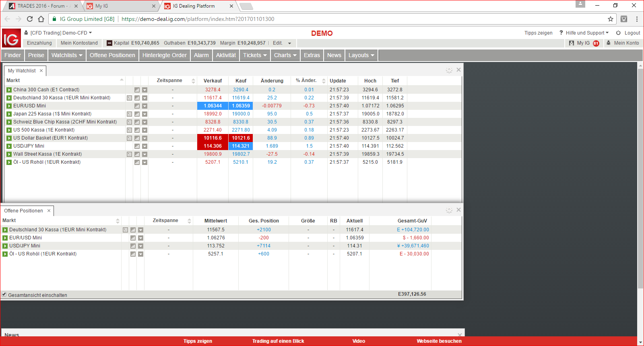Click the Logout power icon
This screenshot has height=346, width=644.
[618, 33]
